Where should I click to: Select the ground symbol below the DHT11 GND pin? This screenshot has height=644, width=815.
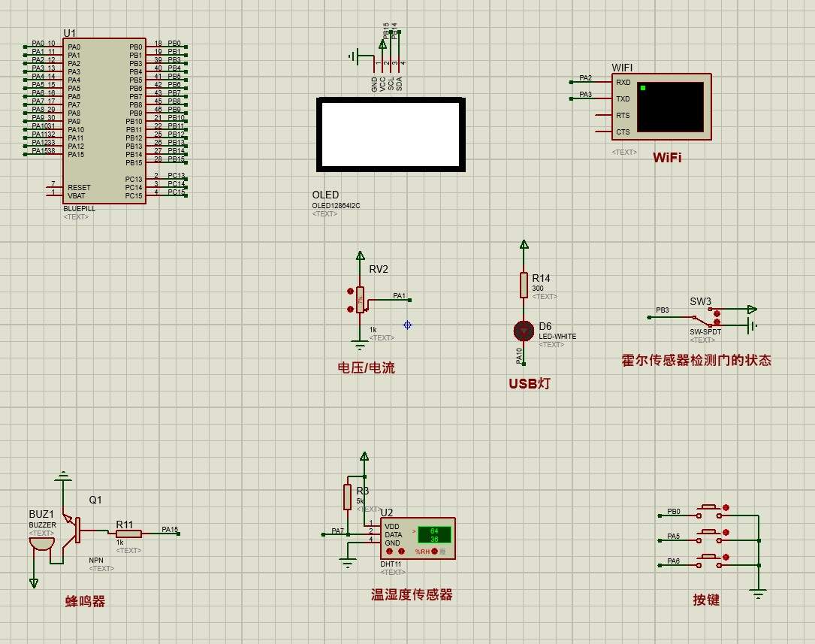pos(347,564)
